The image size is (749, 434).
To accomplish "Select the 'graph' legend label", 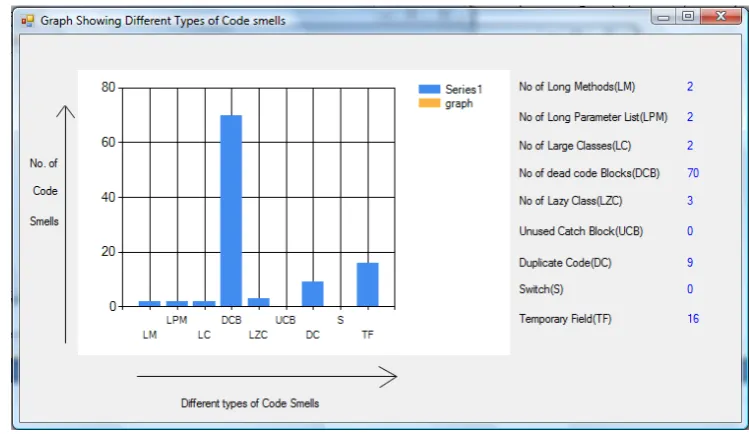I will pyautogui.click(x=459, y=104).
